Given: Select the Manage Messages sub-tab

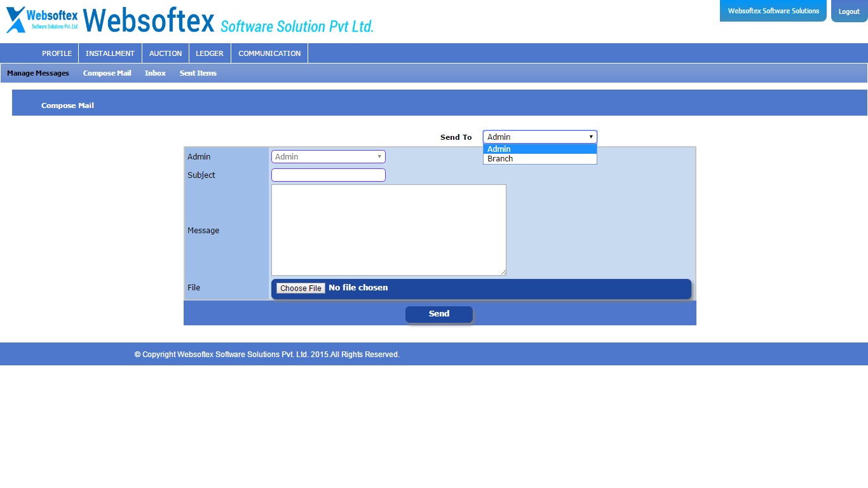Looking at the screenshot, I should 38,73.
